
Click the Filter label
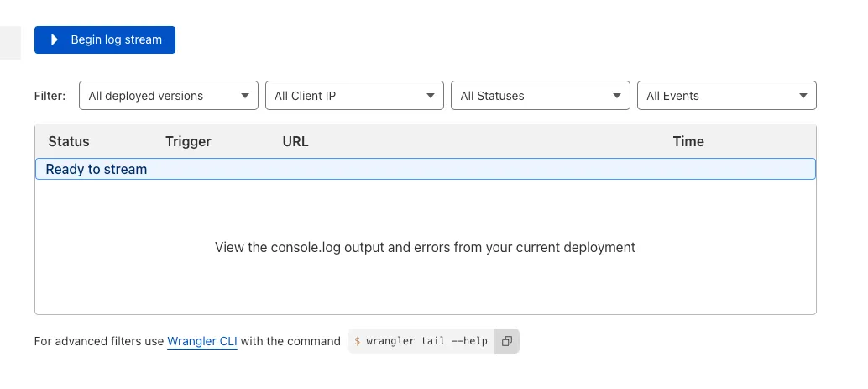(x=50, y=96)
